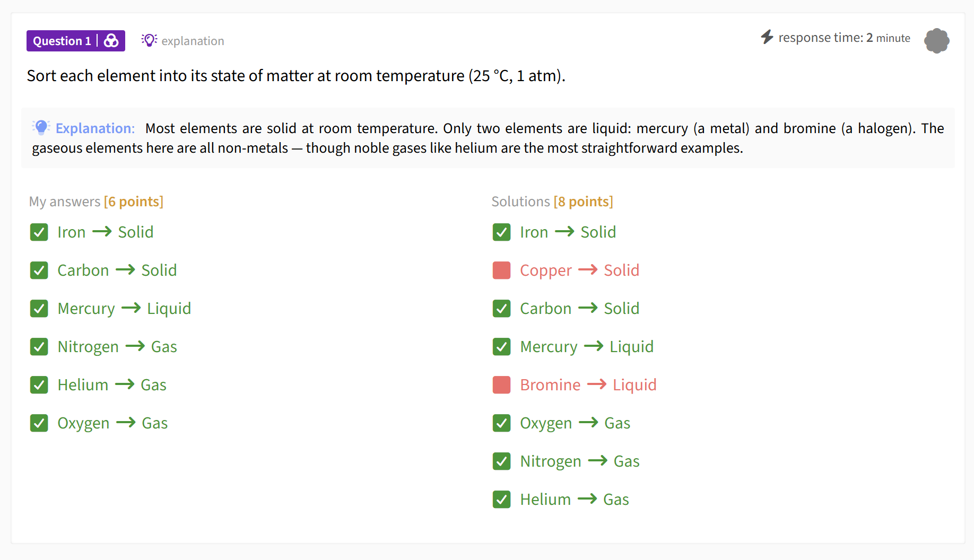Image resolution: width=974 pixels, height=560 pixels.
Task: Check the Nitrogen Gas box in My answers
Action: (x=39, y=346)
